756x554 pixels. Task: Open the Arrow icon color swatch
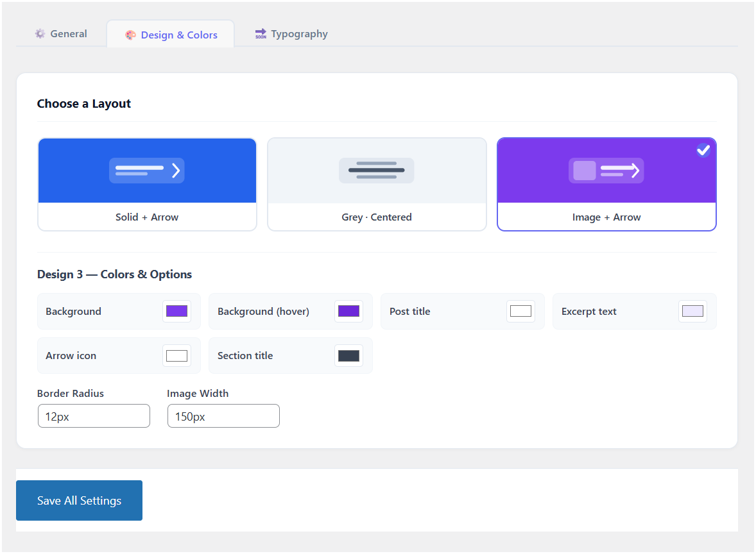176,355
